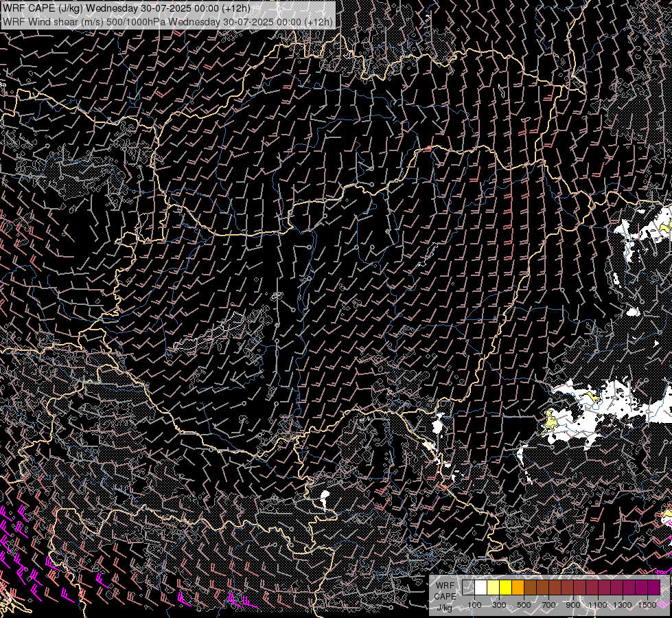Click the white 100–200 J/kg legend swatch

coord(481,588)
